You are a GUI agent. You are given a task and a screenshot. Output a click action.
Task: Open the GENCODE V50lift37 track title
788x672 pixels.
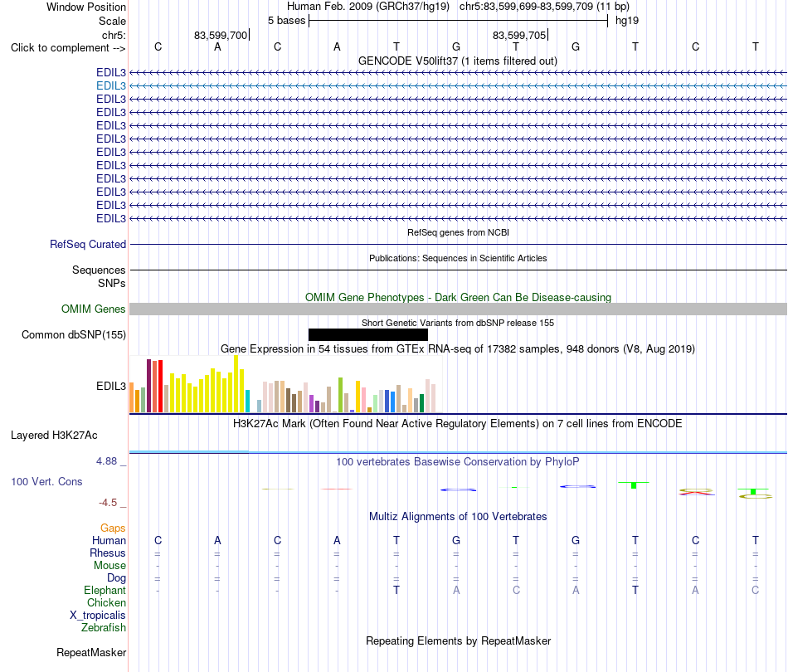458,61
